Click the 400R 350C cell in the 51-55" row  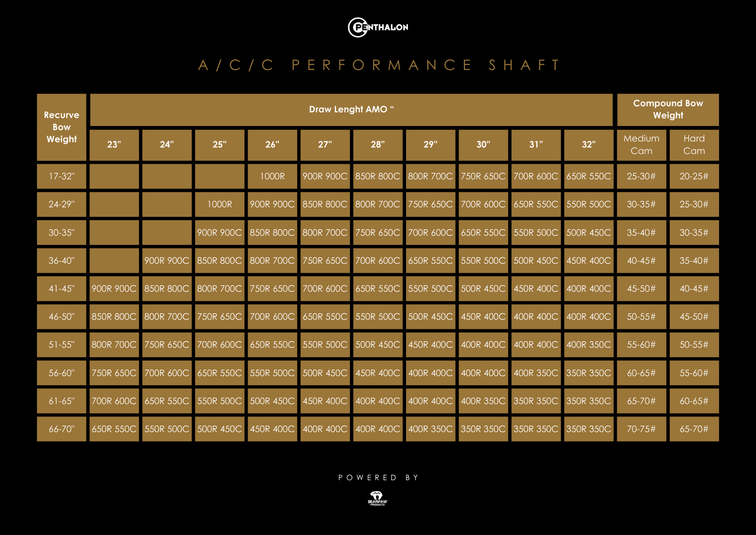(x=589, y=344)
